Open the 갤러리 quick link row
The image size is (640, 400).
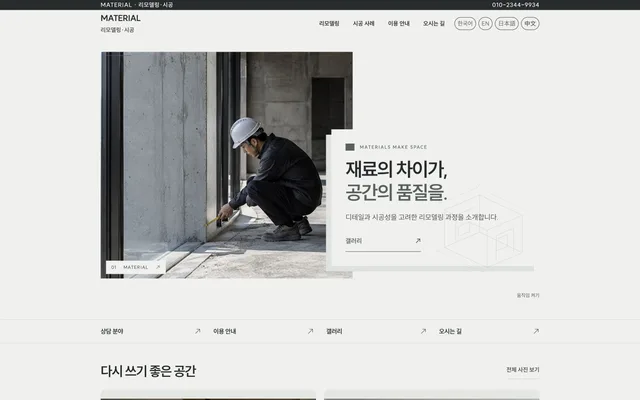(376, 331)
